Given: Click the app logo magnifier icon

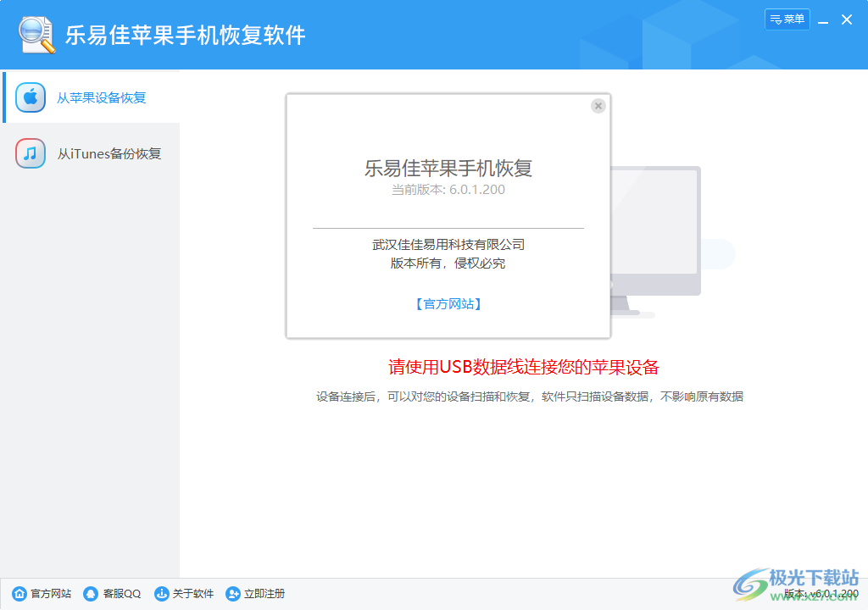Looking at the screenshot, I should pyautogui.click(x=37, y=35).
